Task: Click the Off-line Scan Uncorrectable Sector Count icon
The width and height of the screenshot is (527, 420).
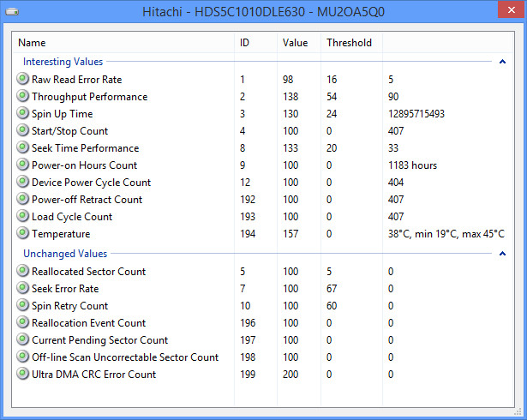Action: pyautogui.click(x=22, y=357)
